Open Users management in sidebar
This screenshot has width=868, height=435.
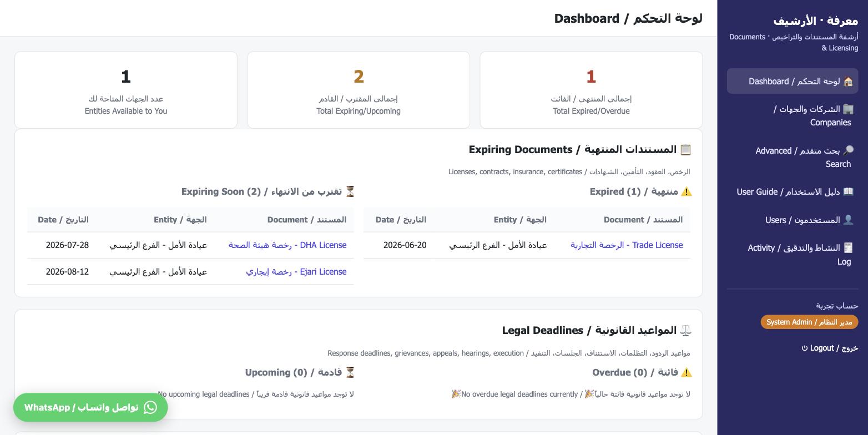pyautogui.click(x=793, y=220)
